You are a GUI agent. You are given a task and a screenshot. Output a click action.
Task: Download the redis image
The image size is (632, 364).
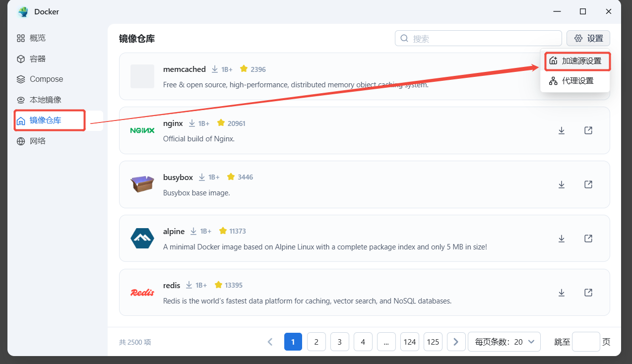click(562, 293)
